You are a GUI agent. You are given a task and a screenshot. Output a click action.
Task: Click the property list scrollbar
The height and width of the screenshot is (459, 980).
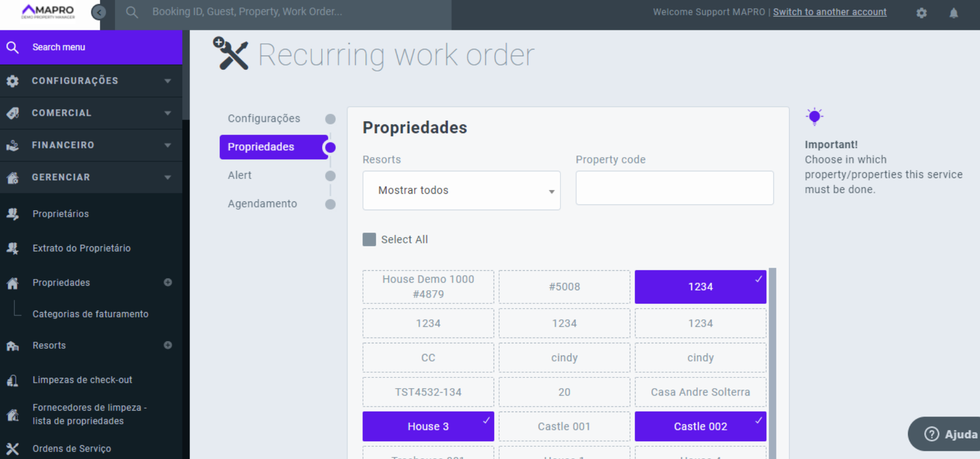coord(772,357)
